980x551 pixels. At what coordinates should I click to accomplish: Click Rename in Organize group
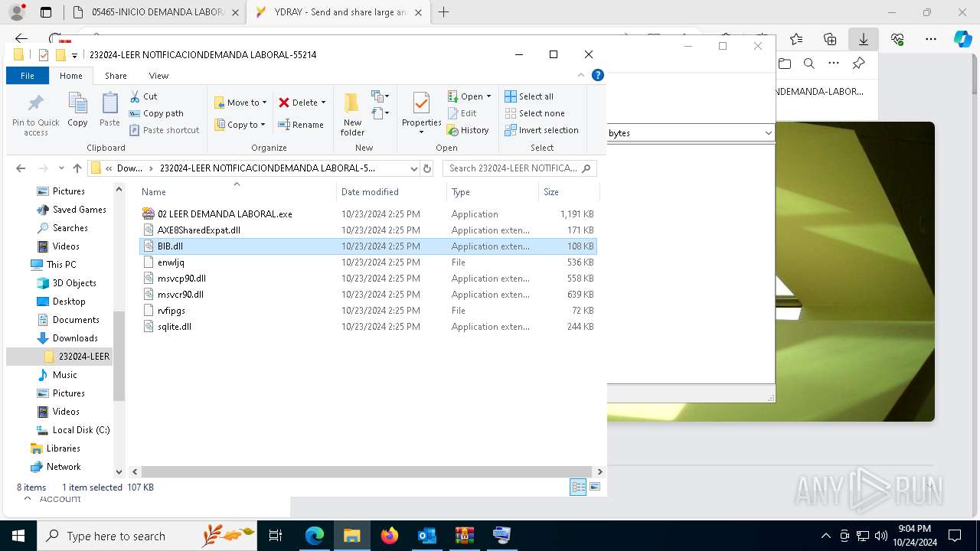(x=300, y=125)
